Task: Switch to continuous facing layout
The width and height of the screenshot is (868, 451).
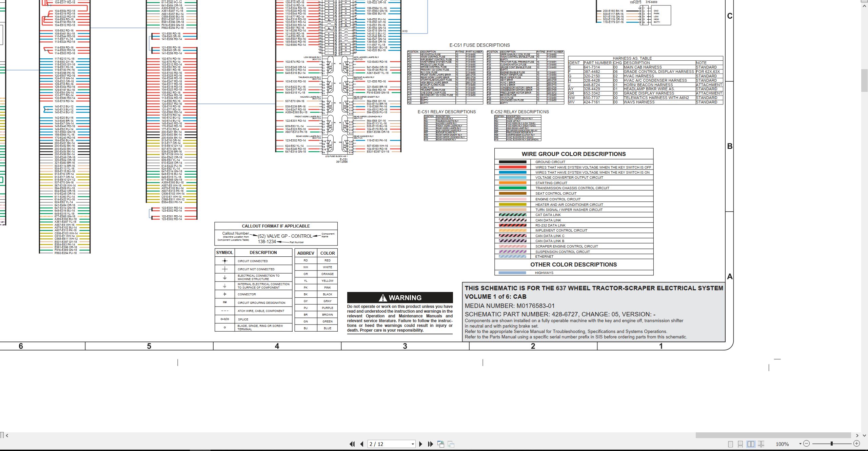Action: (761, 444)
